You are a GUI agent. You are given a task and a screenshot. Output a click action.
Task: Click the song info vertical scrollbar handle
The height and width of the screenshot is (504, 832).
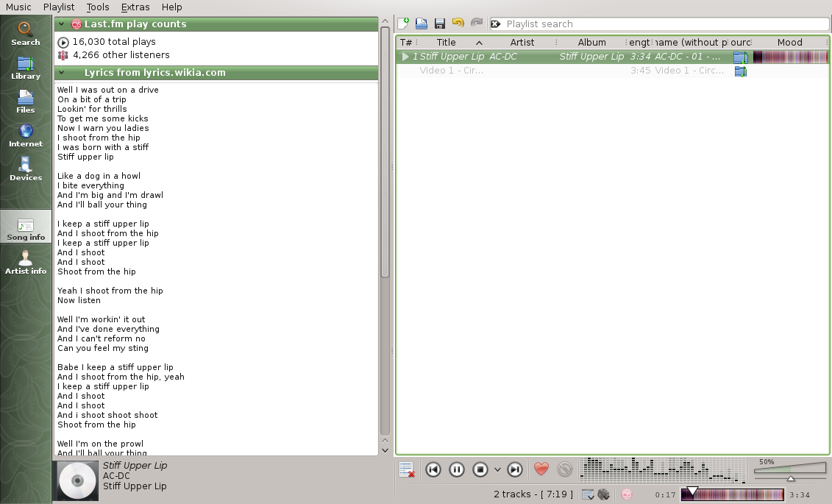[385, 152]
